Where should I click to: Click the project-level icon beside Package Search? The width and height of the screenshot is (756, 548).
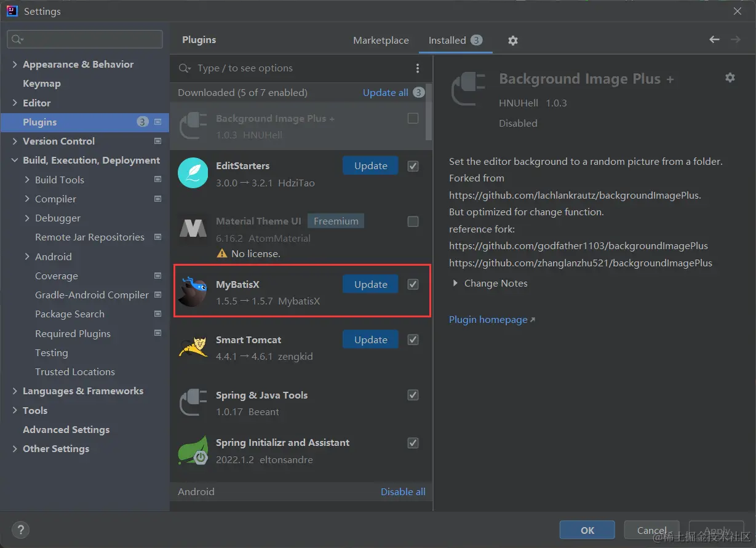click(x=158, y=314)
